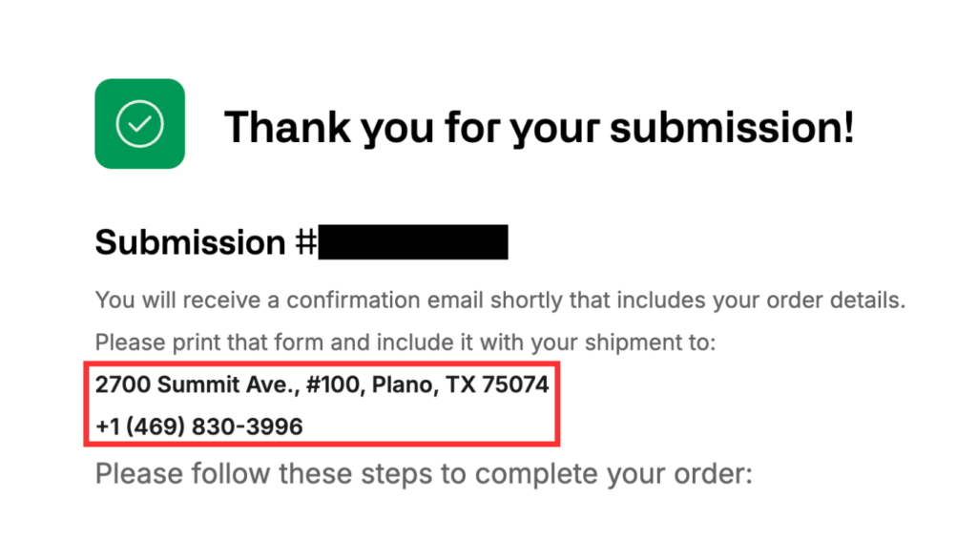Click the 'Submission #' label
The width and height of the screenshot is (977, 560).
click(x=206, y=241)
